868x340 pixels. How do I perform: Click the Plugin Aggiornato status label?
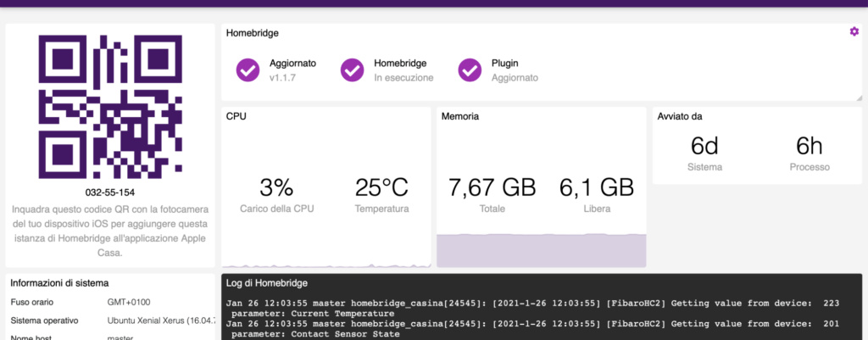(515, 78)
